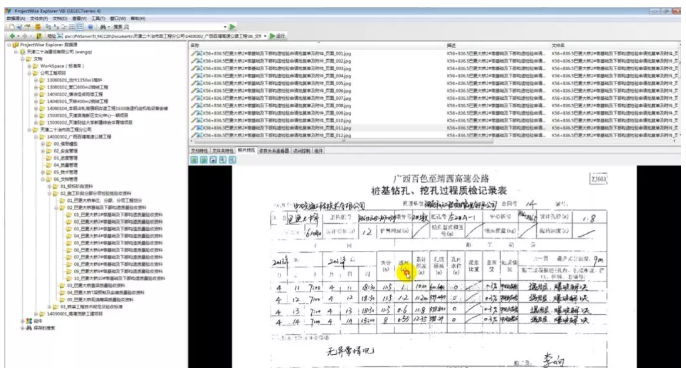The width and height of the screenshot is (686, 371).
Task: Click the green back navigation arrow
Action: (x=12, y=36)
